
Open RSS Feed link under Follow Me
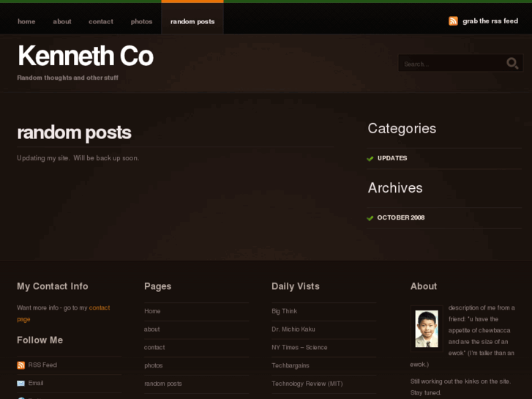tap(42, 365)
